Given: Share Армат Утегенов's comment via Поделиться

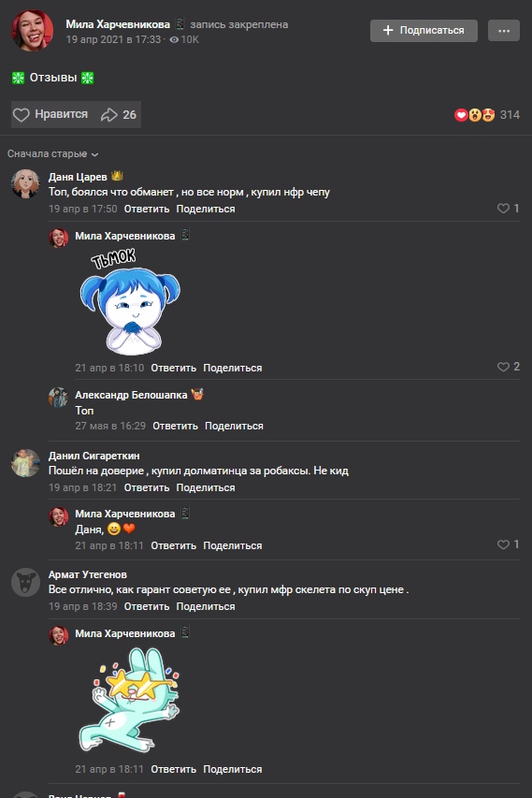Looking at the screenshot, I should click(206, 606).
